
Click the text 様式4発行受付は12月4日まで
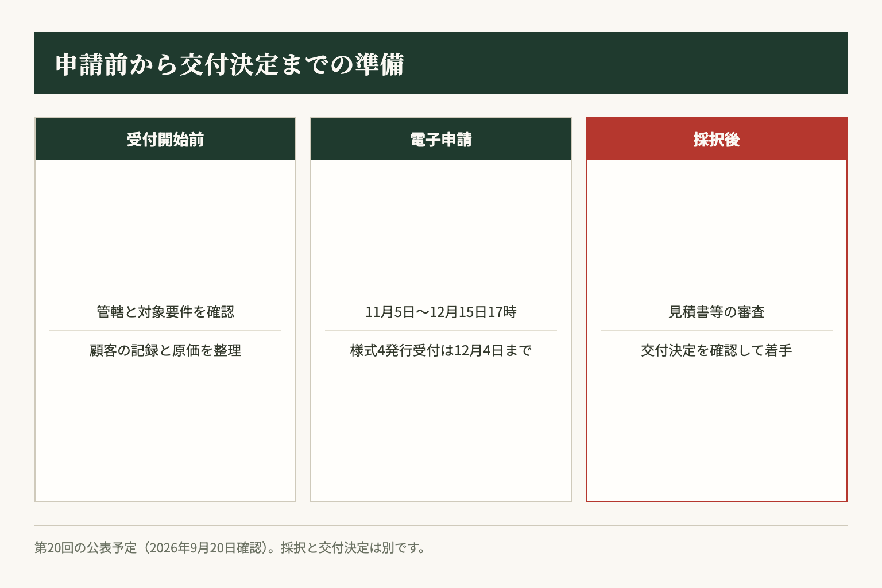click(441, 350)
